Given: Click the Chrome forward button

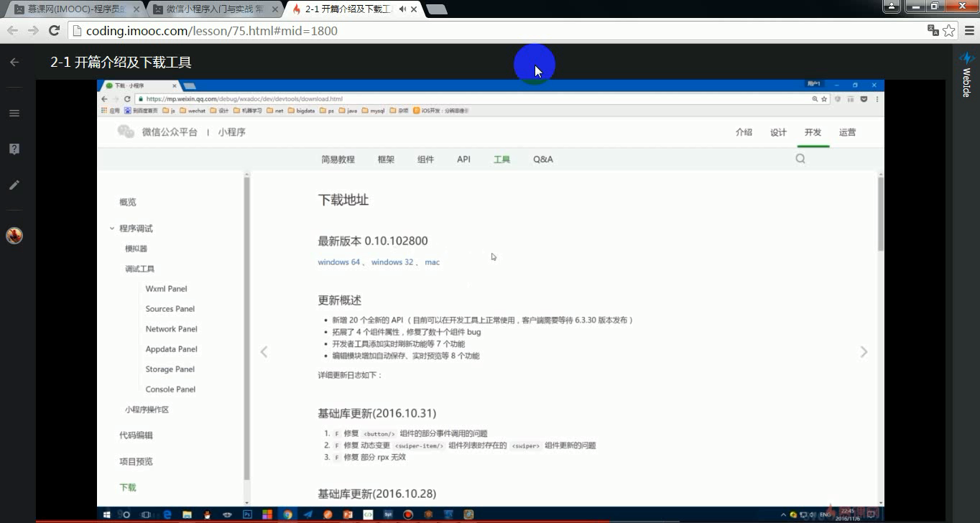Looking at the screenshot, I should [x=33, y=31].
